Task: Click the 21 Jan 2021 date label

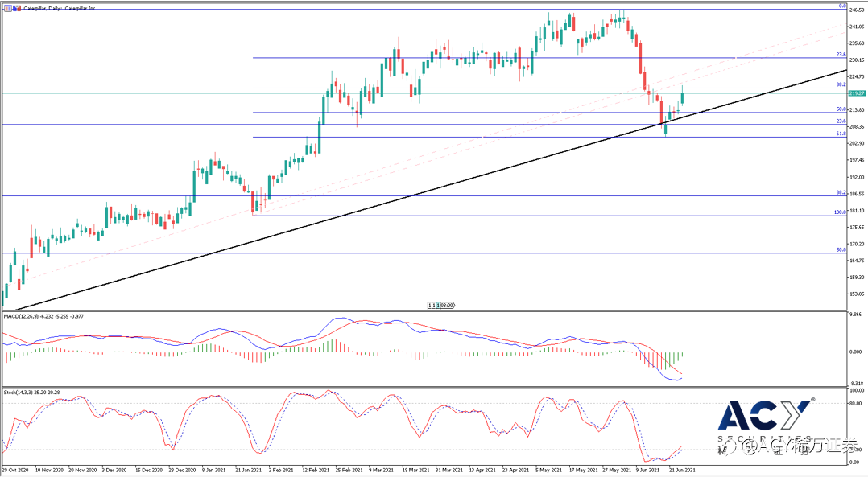Action: click(x=249, y=471)
